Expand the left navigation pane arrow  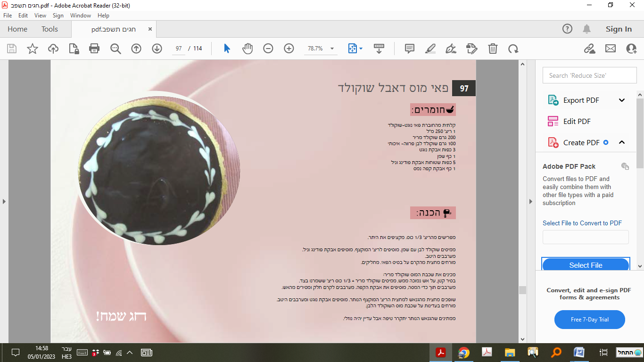[4, 201]
